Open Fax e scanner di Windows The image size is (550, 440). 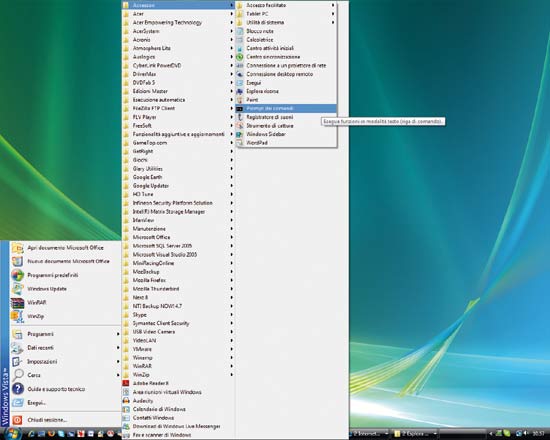click(178, 435)
